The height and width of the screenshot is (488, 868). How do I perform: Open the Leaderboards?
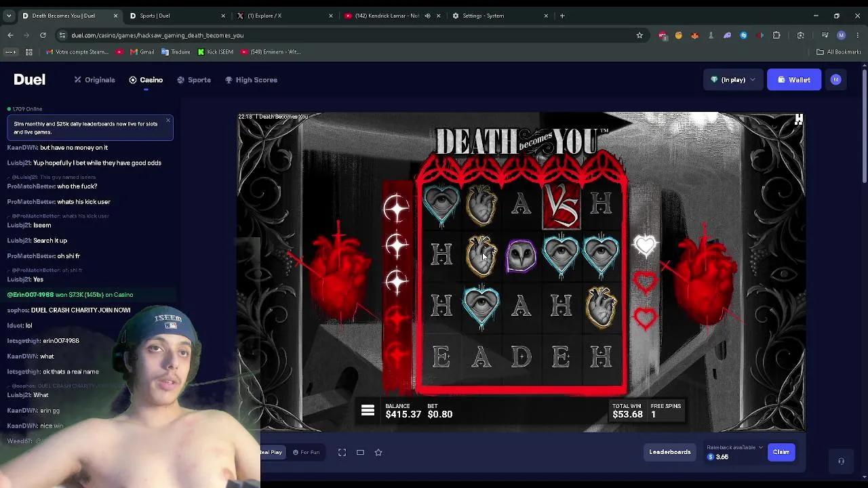tap(669, 452)
